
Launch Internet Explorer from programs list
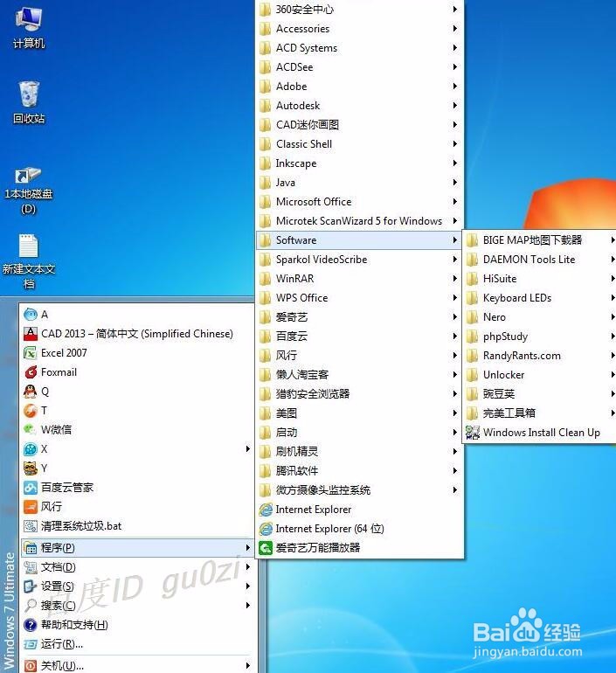359,510
